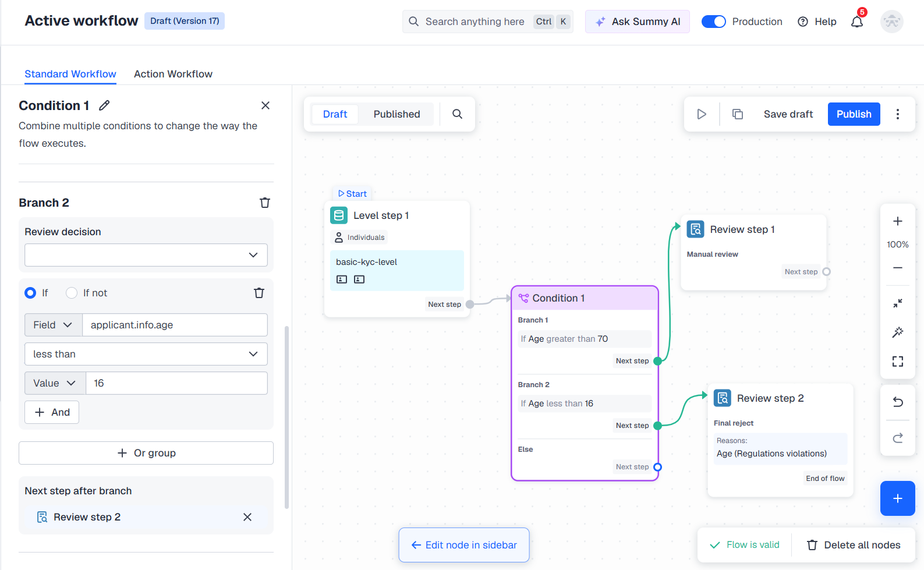Click the Else Next step connector dot
The height and width of the screenshot is (570, 924).
(657, 467)
